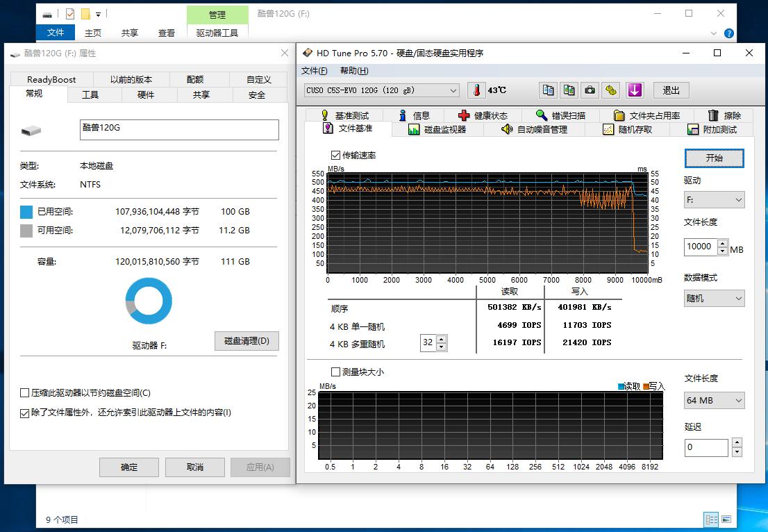
Task: Click the 磁盘清理(D) button
Action: [x=246, y=340]
